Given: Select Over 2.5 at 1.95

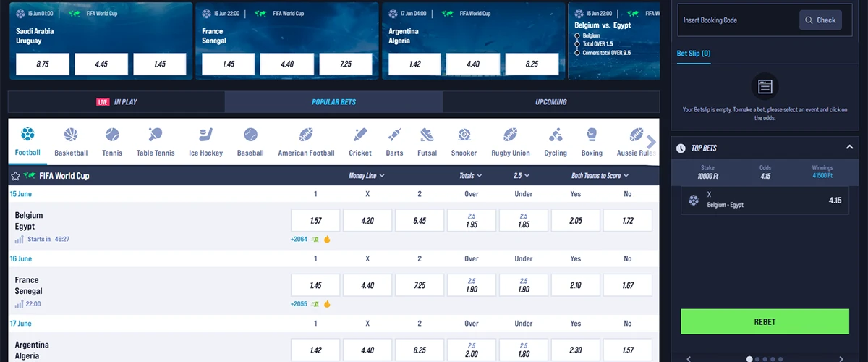Looking at the screenshot, I should pos(472,221).
